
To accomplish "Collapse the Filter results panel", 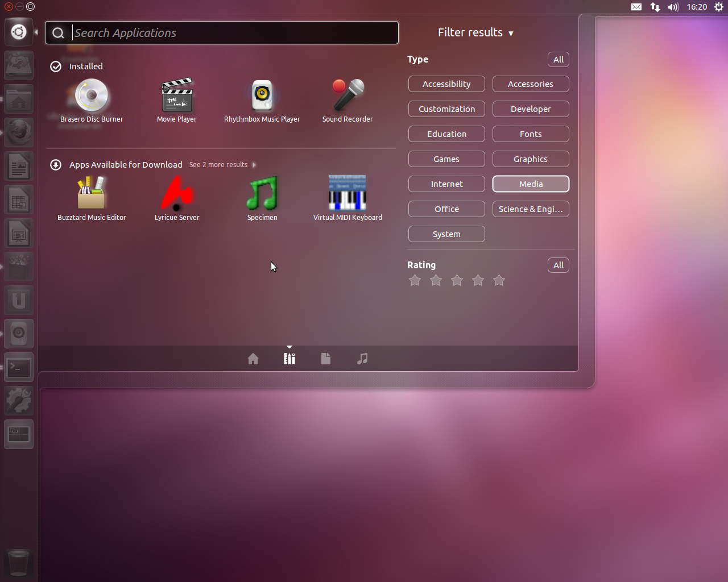I will coord(475,32).
